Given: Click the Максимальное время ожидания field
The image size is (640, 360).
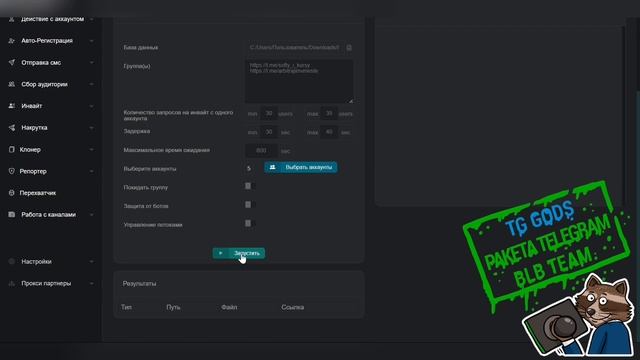Looking at the screenshot, I should coord(261,151).
